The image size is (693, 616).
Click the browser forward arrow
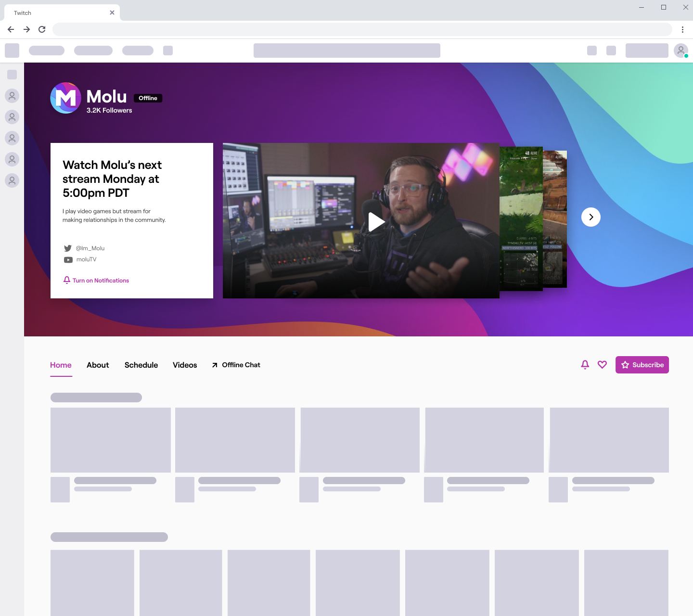pyautogui.click(x=26, y=29)
